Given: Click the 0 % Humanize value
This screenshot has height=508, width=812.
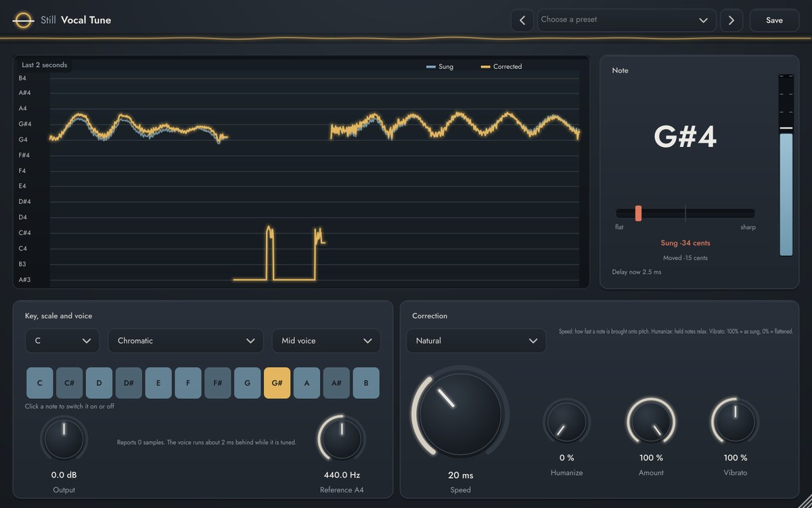Looking at the screenshot, I should (566, 458).
